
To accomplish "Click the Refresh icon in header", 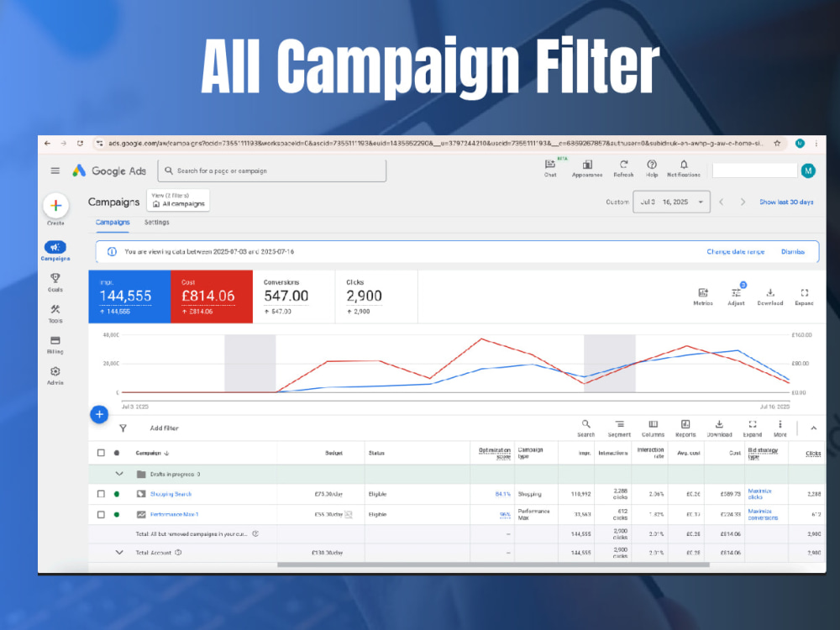I will pos(623,168).
